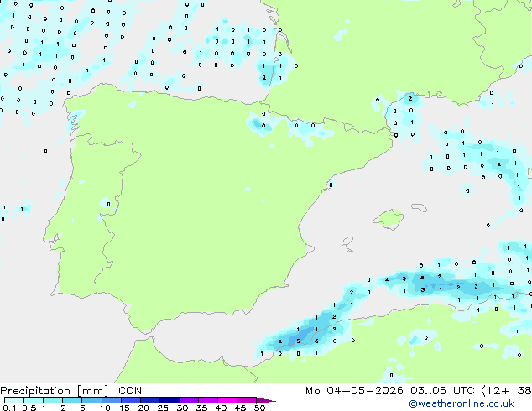The height and width of the screenshot is (411, 532).
Task: Click the '0.5' legend scale label
Action: pos(29,408)
